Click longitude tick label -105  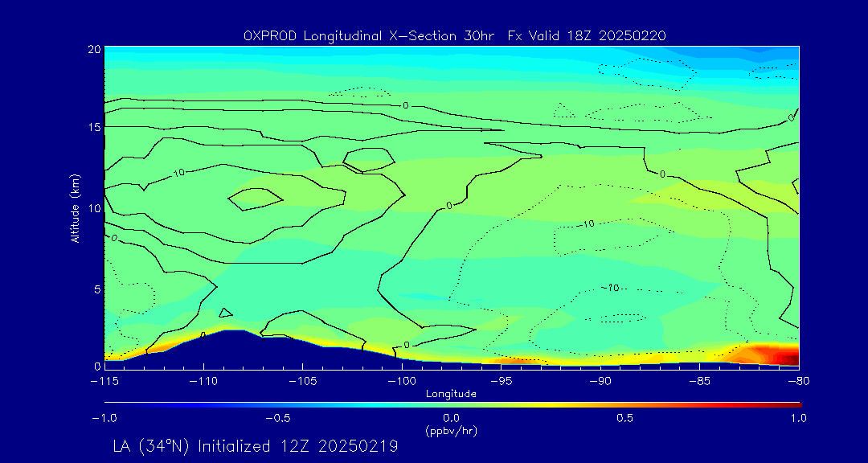(x=303, y=382)
